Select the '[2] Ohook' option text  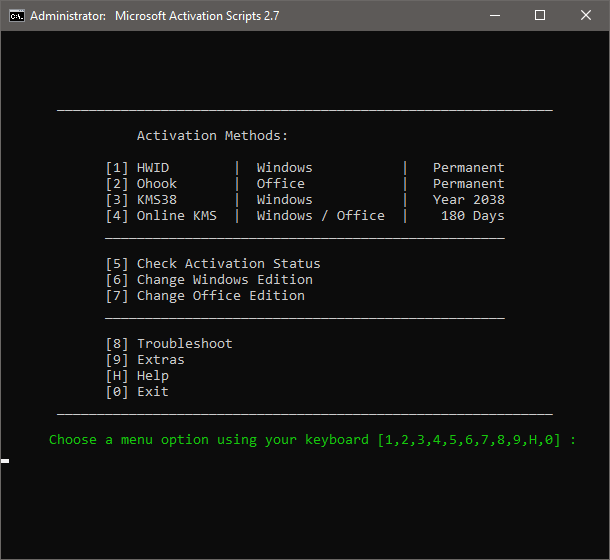(141, 184)
